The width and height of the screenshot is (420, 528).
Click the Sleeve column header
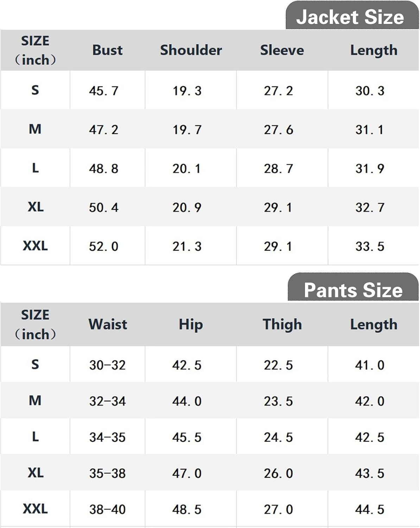pyautogui.click(x=282, y=50)
